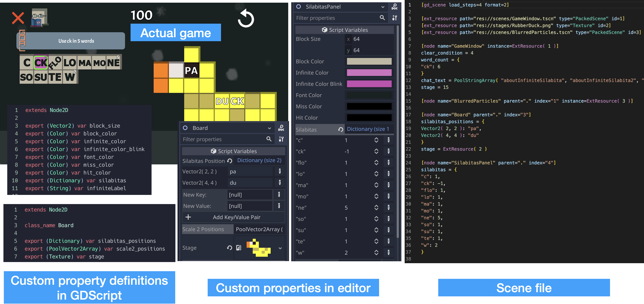
Task: Select the FLO syllable tile in game
Action: 55,62
